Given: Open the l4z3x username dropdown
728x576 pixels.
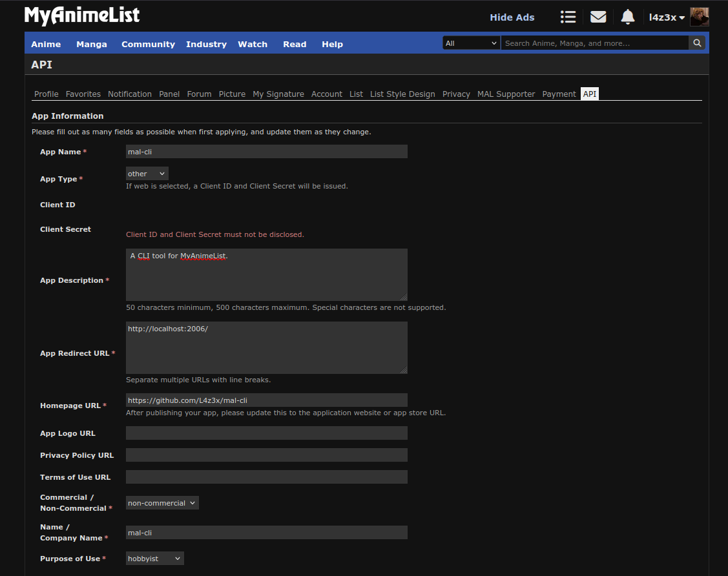Looking at the screenshot, I should (x=667, y=17).
